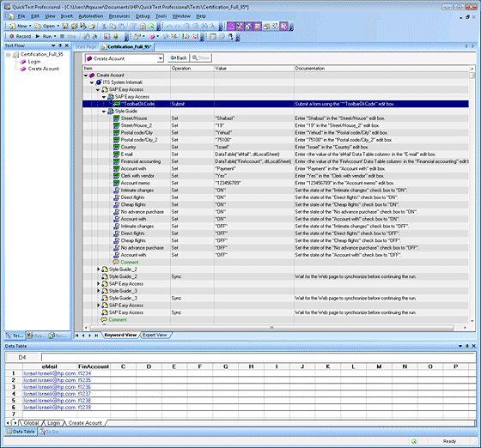481x448 pixels.
Task: Switch to Expert View tab
Action: point(155,335)
